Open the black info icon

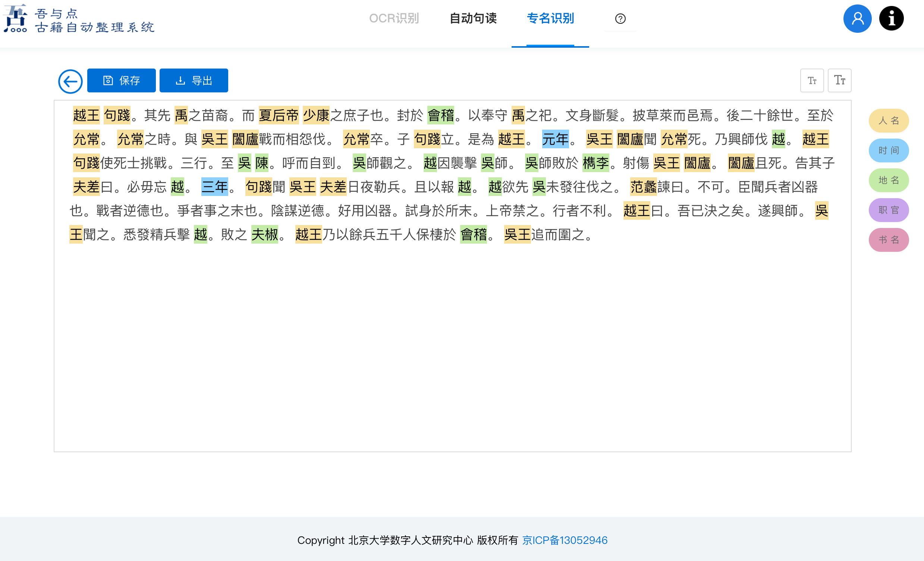(x=891, y=18)
